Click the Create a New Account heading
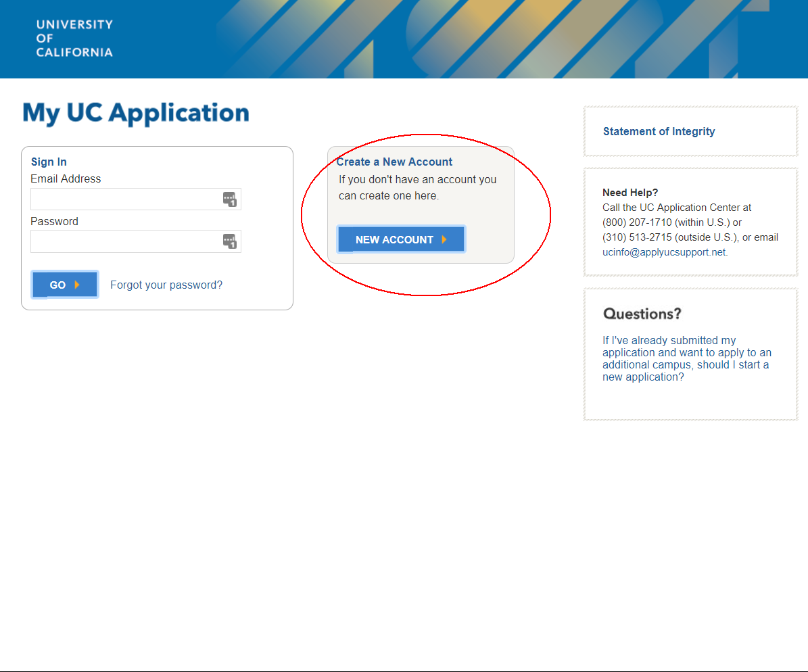This screenshot has width=808, height=672. 395,162
